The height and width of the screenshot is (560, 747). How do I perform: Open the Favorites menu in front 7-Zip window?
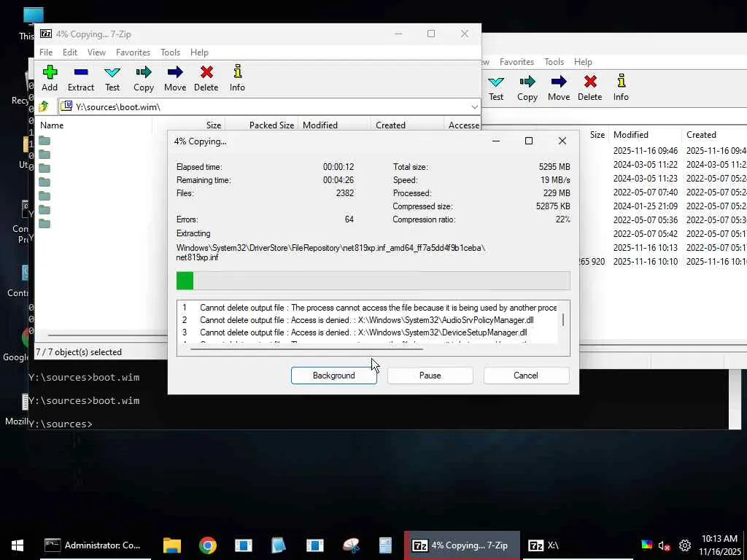(133, 52)
